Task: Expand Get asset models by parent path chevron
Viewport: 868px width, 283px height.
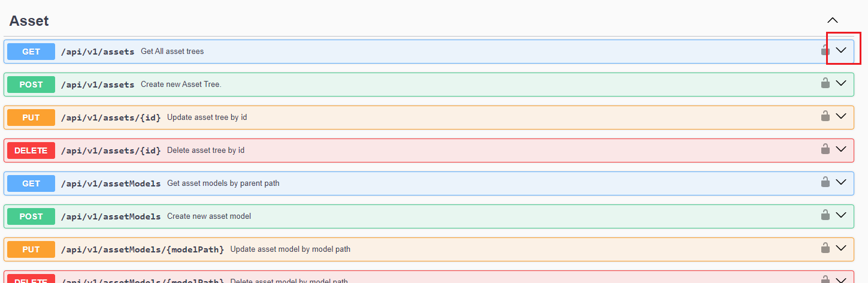Action: coord(841,182)
